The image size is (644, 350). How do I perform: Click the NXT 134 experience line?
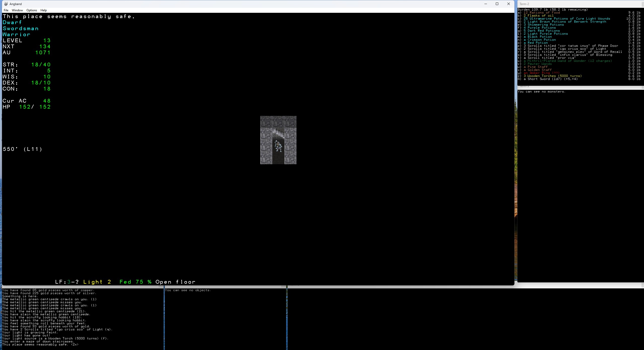pos(27,47)
